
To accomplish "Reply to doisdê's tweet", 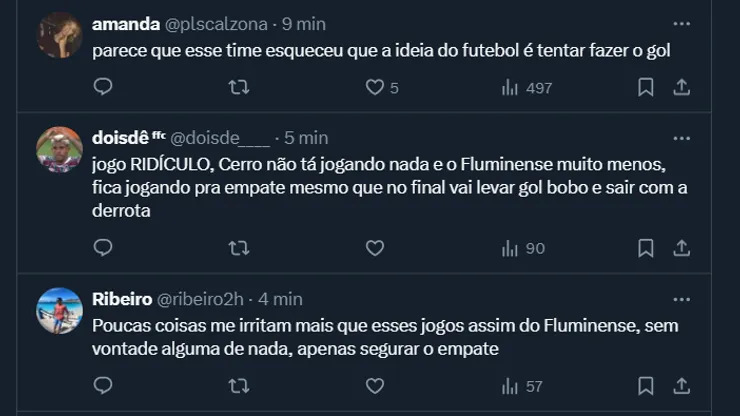I will [103, 247].
